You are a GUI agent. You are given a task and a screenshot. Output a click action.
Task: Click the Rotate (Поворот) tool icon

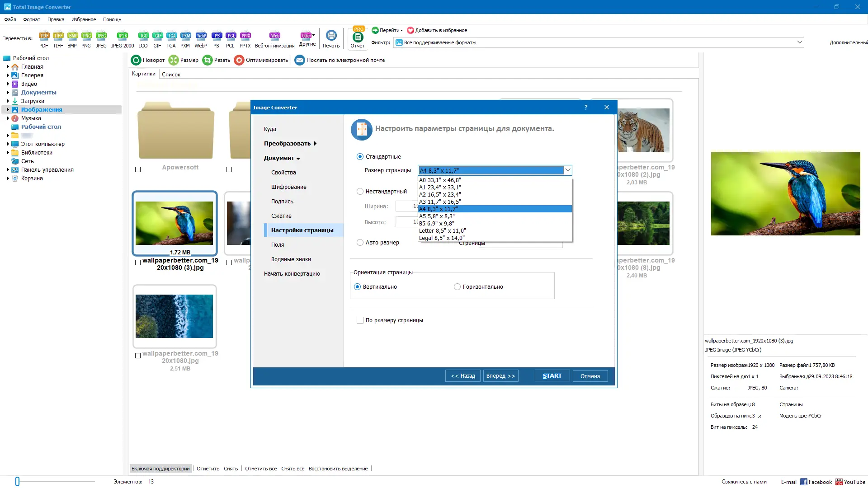pos(136,60)
